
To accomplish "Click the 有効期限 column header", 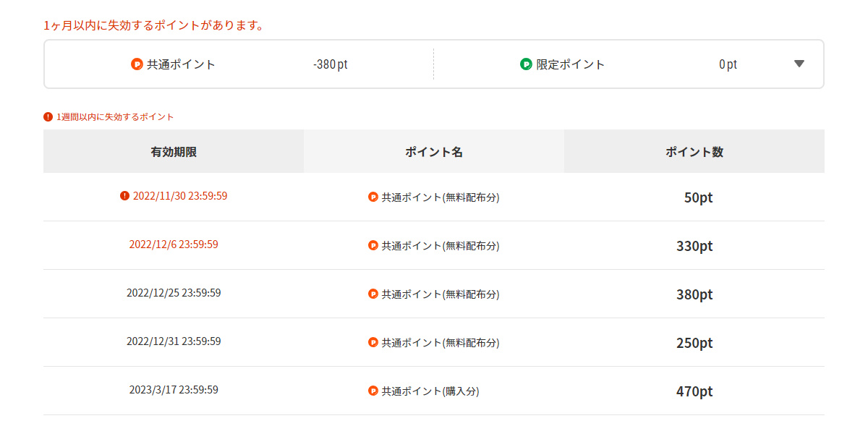I will [x=174, y=152].
